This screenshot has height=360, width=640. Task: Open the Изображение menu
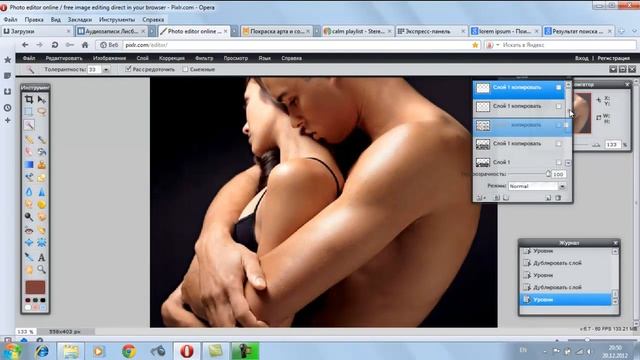[109, 58]
